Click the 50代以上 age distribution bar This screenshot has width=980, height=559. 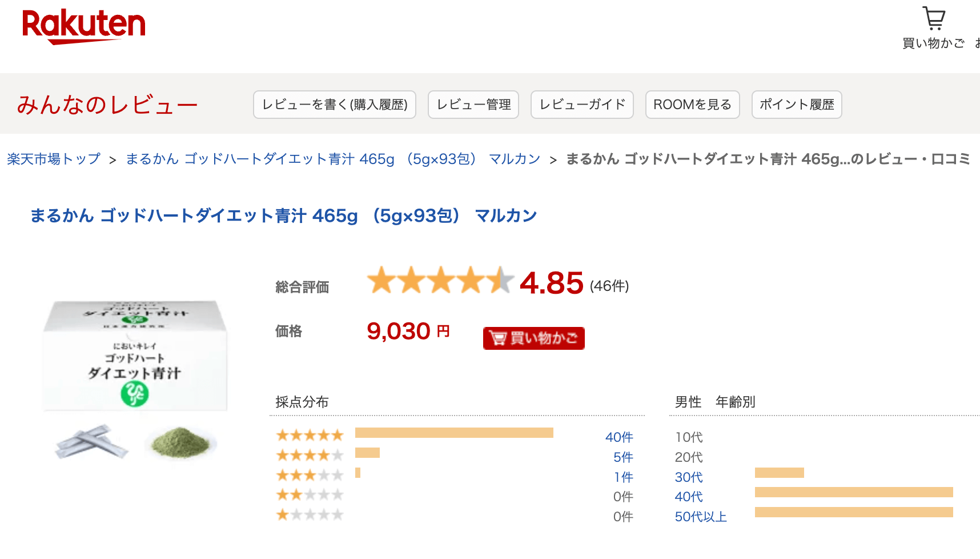click(x=854, y=512)
